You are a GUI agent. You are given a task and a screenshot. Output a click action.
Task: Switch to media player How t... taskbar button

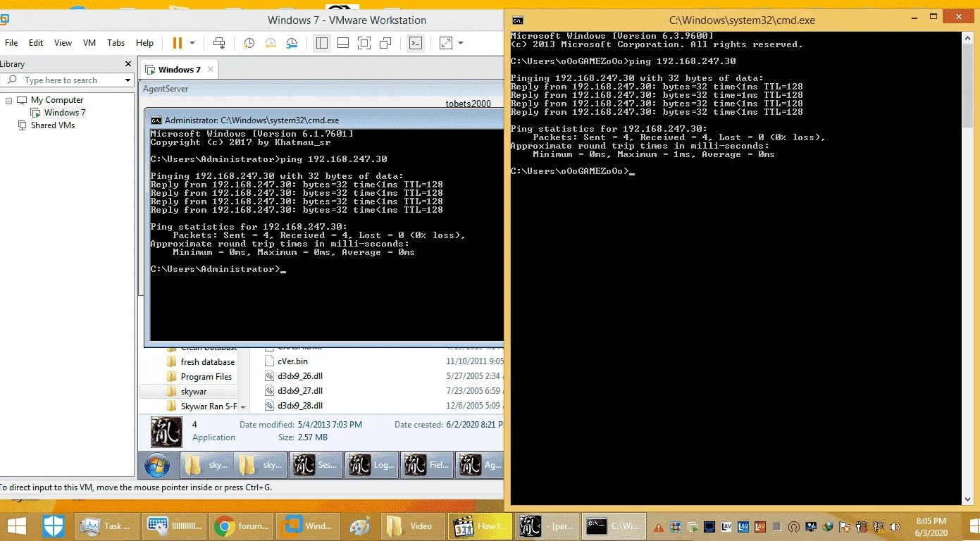[480, 526]
